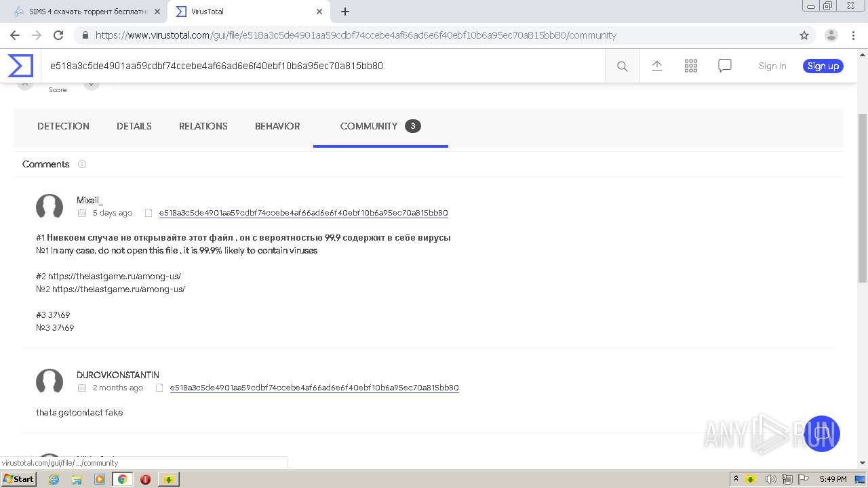Click browser back arrow
The image size is (868, 488).
pos(15,35)
